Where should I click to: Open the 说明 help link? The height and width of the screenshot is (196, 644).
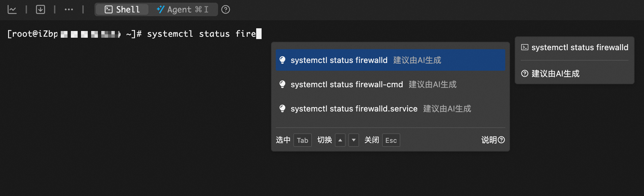[493, 140]
